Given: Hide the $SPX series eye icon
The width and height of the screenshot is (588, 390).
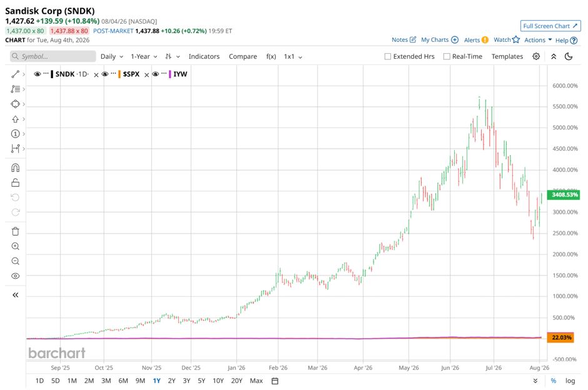Looking at the screenshot, I should coord(105,74).
